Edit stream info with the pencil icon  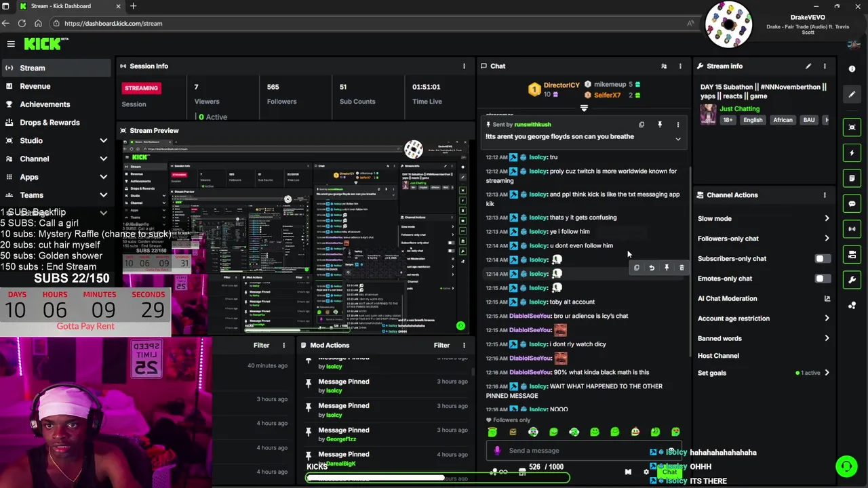click(x=808, y=66)
